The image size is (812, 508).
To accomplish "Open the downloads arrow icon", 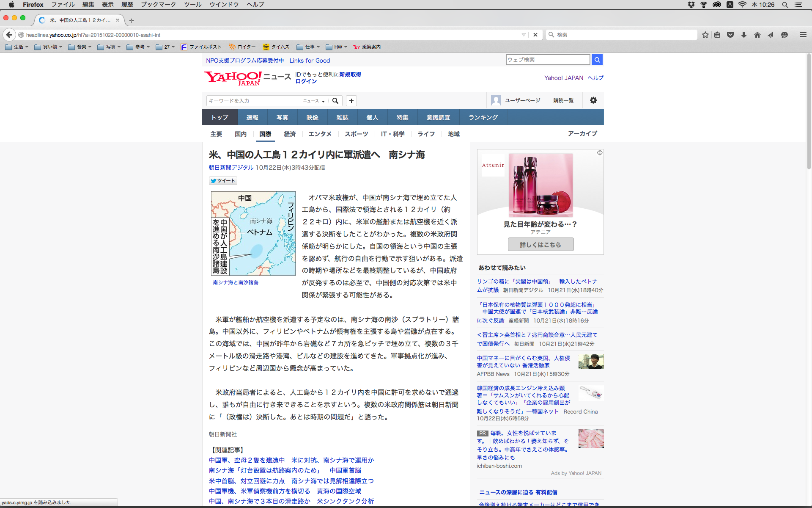I will (743, 35).
